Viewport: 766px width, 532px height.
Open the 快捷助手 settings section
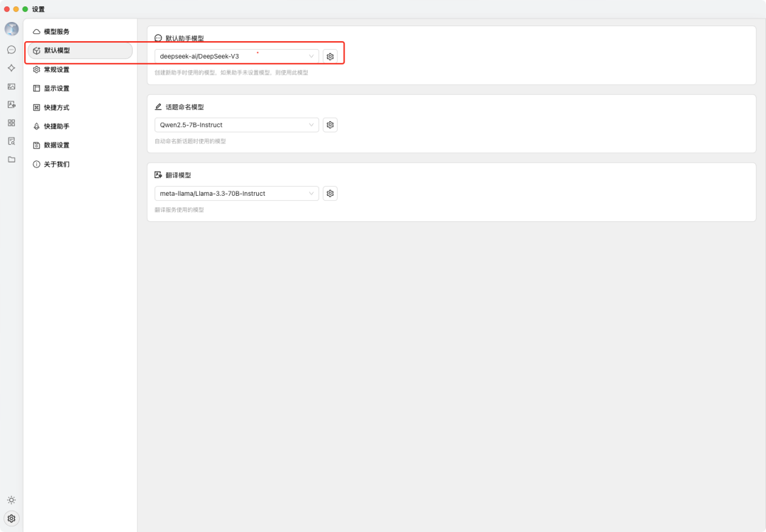coord(79,126)
